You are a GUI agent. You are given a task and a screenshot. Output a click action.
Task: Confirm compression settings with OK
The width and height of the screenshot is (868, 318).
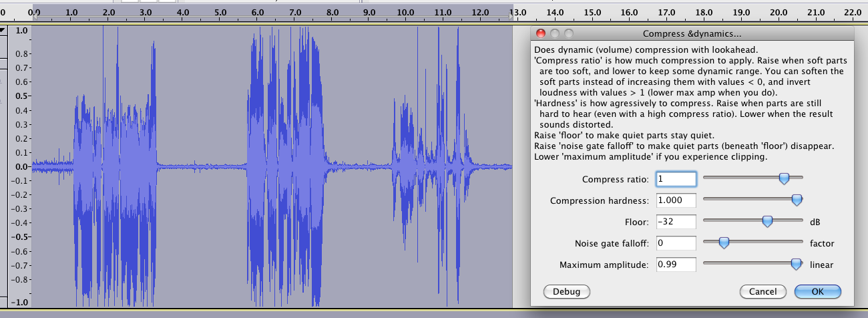click(817, 291)
